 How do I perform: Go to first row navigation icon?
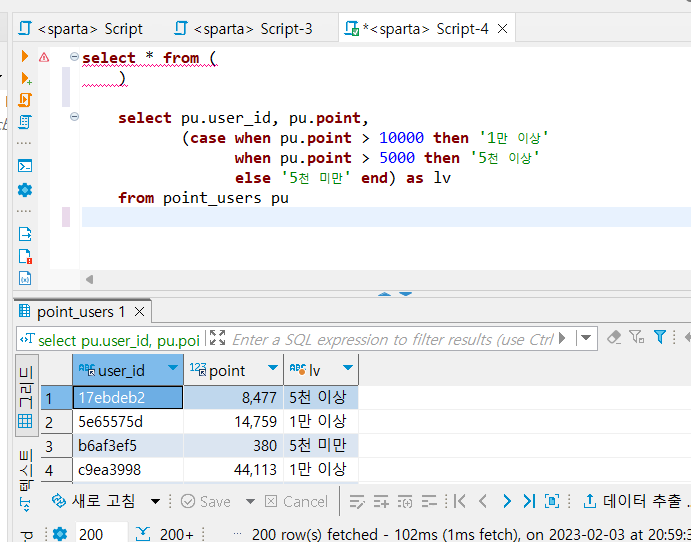pos(460,501)
